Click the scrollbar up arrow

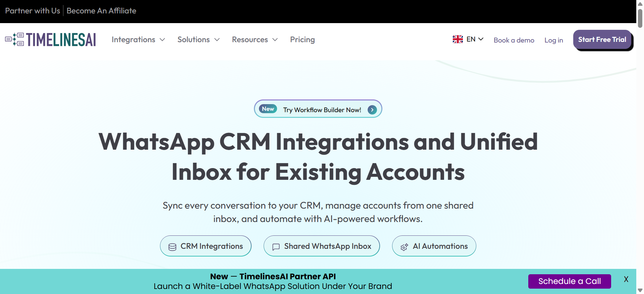[x=640, y=4]
